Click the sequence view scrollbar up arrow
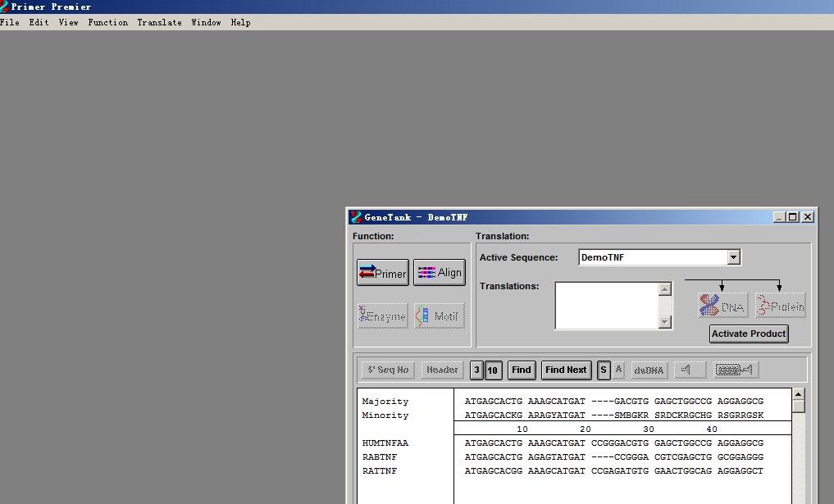 coord(799,394)
